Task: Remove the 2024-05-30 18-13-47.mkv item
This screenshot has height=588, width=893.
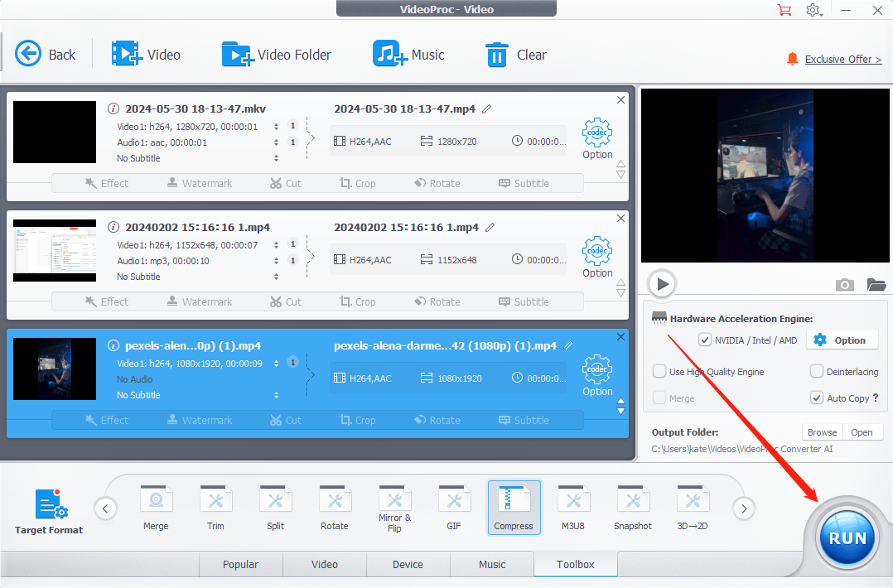Action: pos(620,99)
